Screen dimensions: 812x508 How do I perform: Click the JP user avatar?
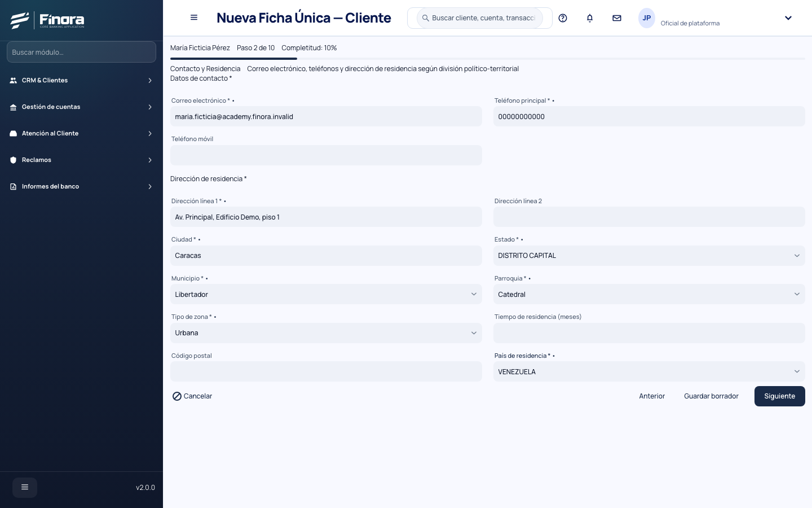pyautogui.click(x=647, y=18)
